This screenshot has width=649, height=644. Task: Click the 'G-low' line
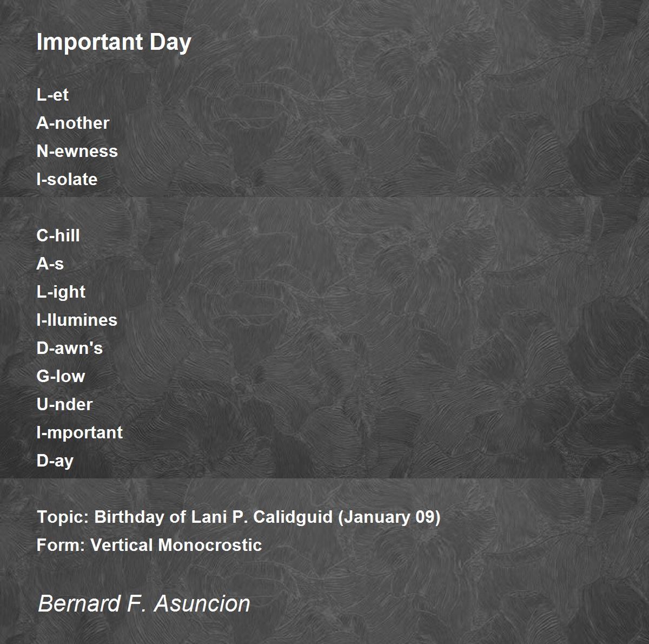61,376
